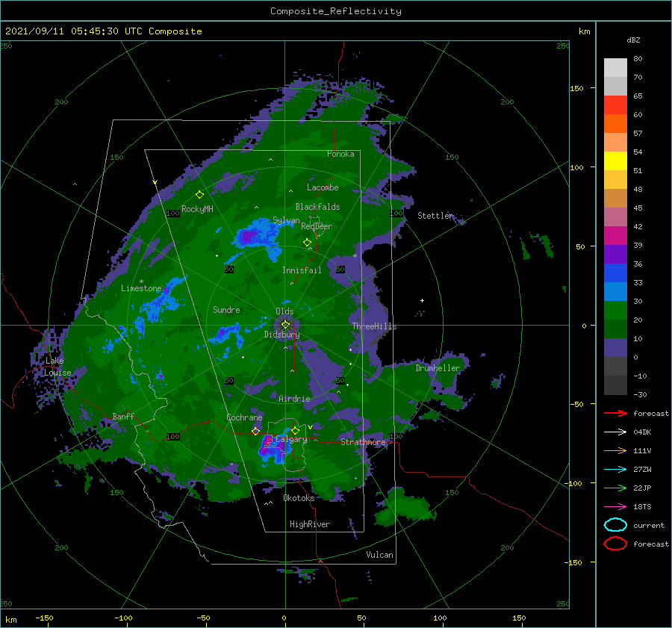672x628 pixels.
Task: Select the cyan 27ZW arrow icon
Action: pos(615,470)
